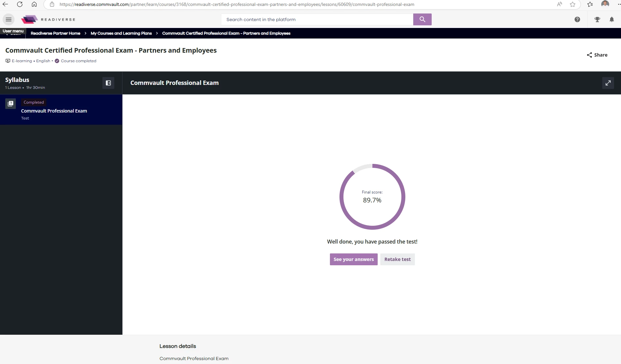Go back using the browser back arrow
Image resolution: width=621 pixels, height=364 pixels.
tap(5, 4)
